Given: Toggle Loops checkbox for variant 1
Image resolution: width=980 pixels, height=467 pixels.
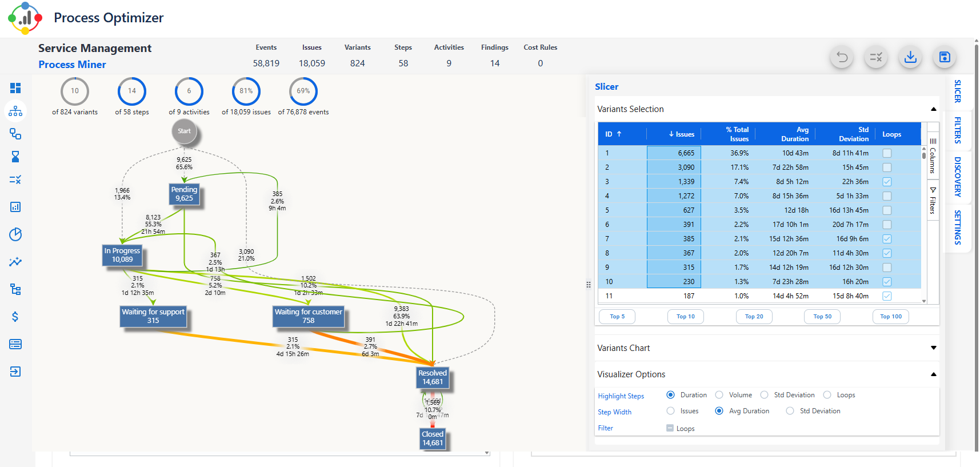Looking at the screenshot, I should tap(887, 153).
